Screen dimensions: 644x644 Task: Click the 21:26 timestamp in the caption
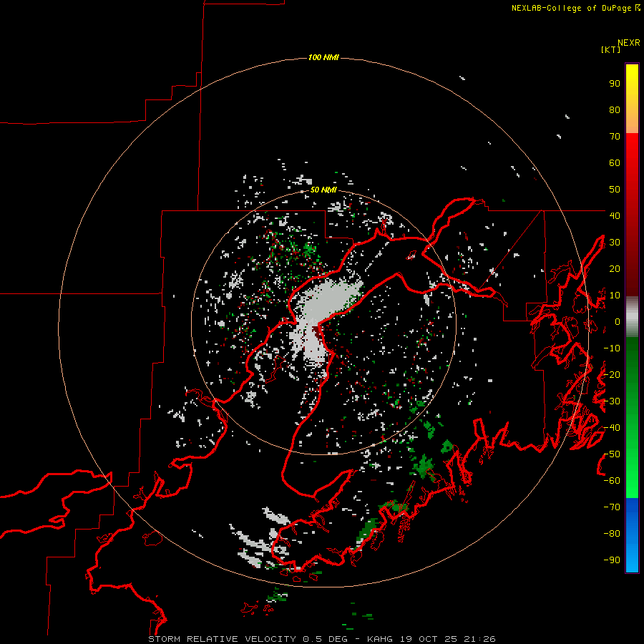[x=479, y=639]
